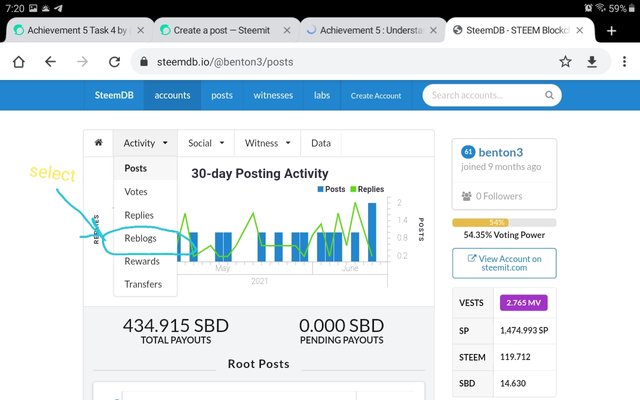Toggle Replies legend in chart
The image size is (640, 400).
tap(367, 189)
